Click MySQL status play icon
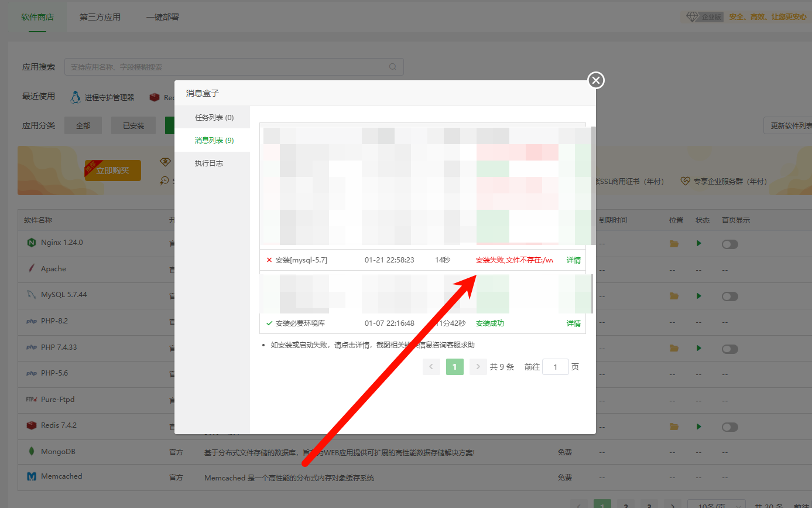The height and width of the screenshot is (508, 812). (x=699, y=296)
